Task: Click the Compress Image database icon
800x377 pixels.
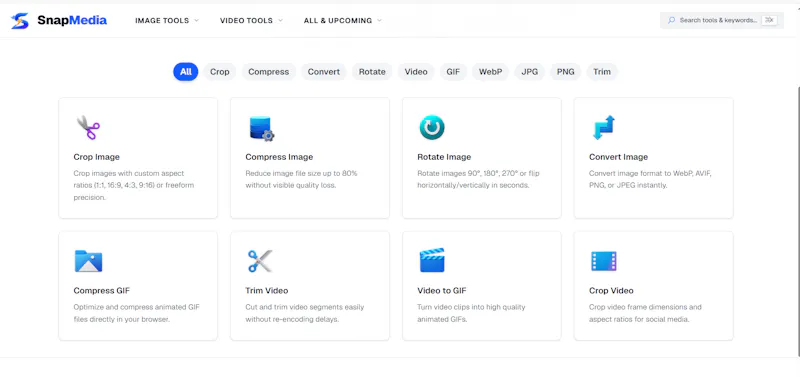Action: (x=262, y=128)
